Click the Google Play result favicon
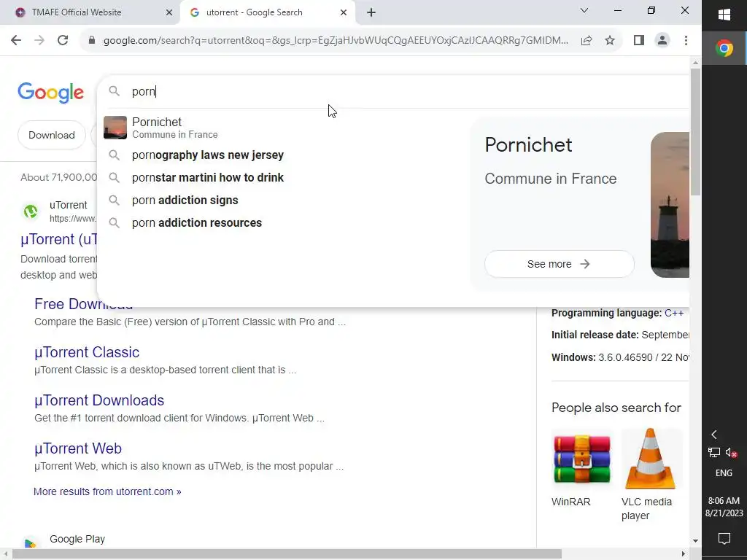Image resolution: width=747 pixels, height=560 pixels. 30,543
